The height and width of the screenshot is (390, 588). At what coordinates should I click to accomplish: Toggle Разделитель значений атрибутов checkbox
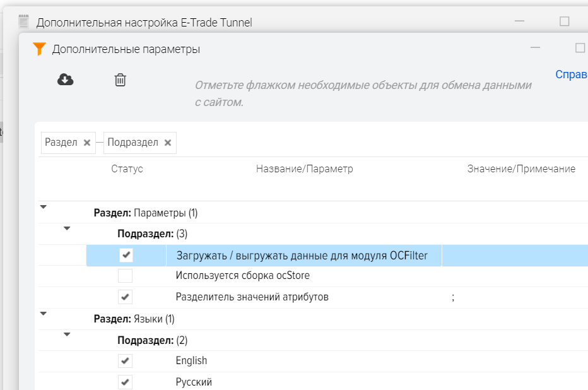pyautogui.click(x=126, y=297)
